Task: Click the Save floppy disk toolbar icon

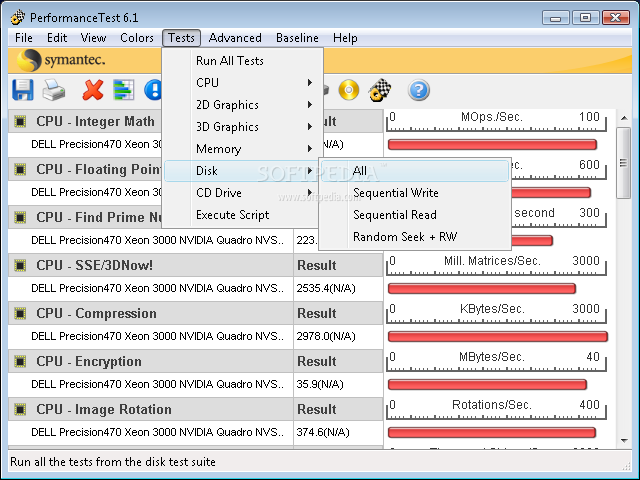Action: (22, 90)
